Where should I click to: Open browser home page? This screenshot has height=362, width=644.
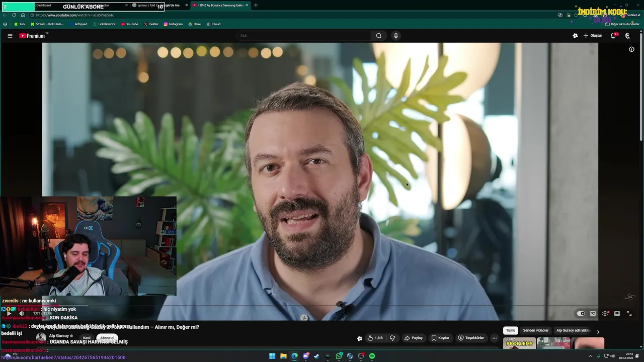tap(23, 15)
